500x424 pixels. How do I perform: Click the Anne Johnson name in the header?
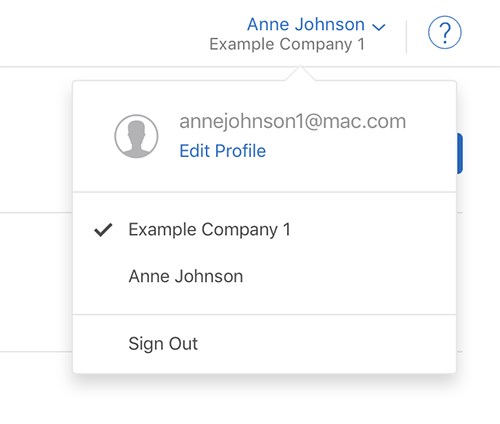(306, 24)
